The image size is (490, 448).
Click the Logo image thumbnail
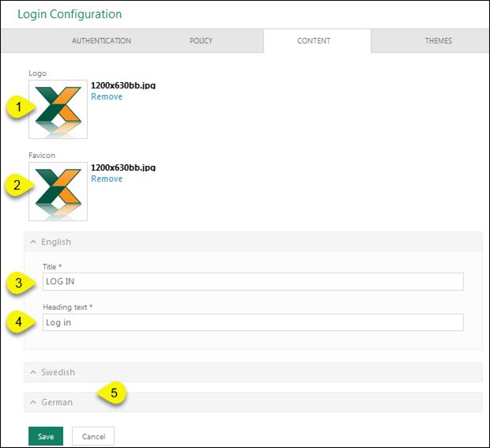click(x=58, y=109)
